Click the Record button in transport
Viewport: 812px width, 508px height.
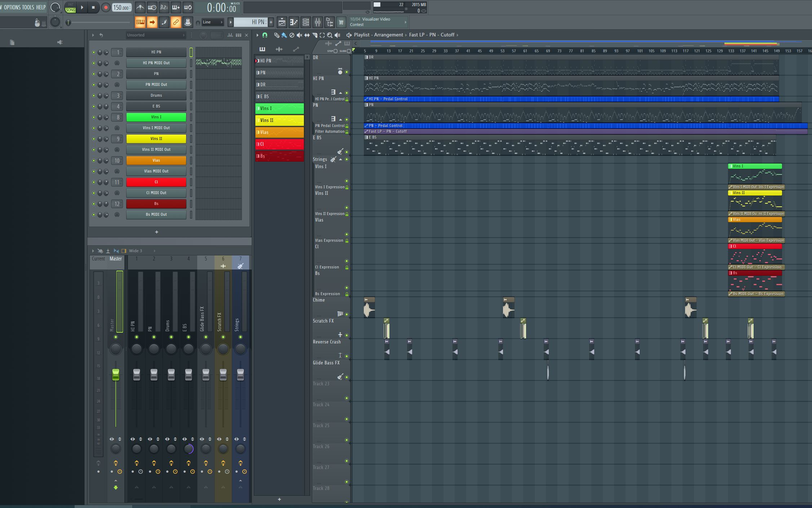(x=106, y=7)
